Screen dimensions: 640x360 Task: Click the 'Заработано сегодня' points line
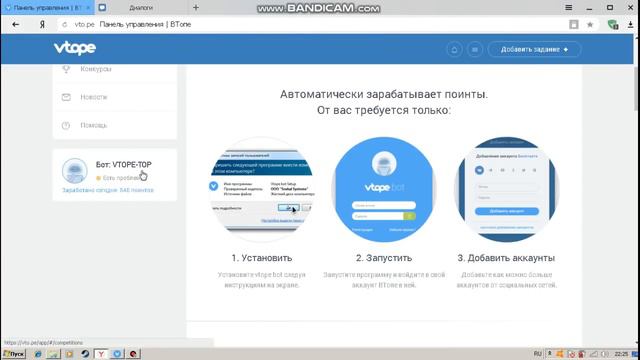108,190
